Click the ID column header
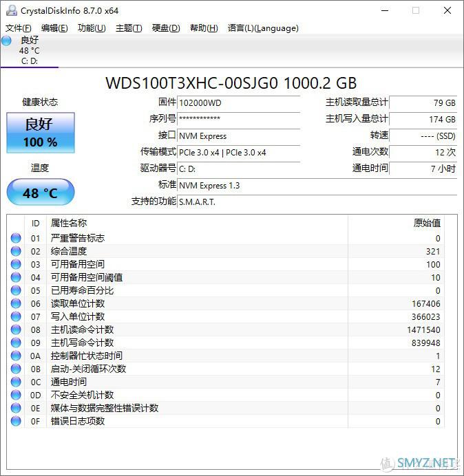 [36, 224]
